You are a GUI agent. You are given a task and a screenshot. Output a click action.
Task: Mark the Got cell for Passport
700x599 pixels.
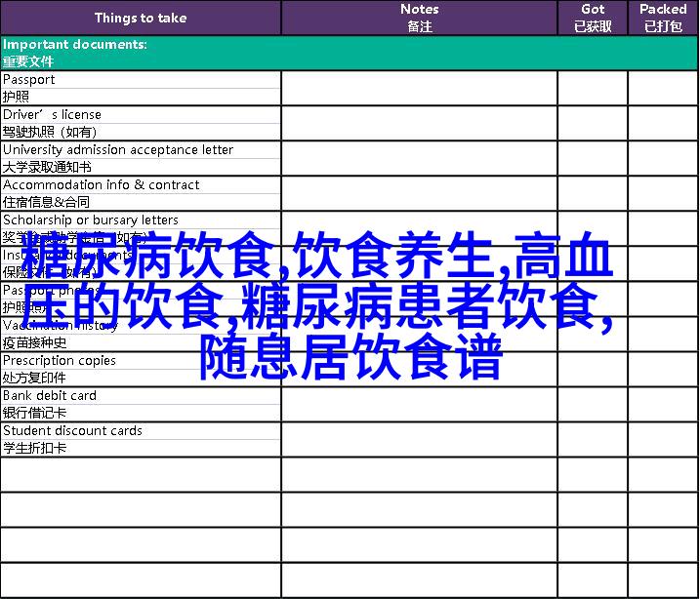(592, 88)
